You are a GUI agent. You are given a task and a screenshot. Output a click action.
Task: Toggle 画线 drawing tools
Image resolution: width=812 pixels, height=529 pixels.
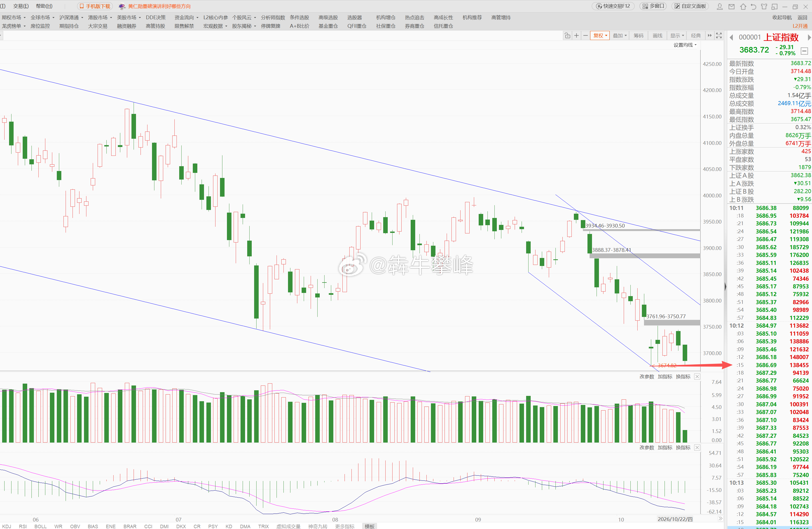(657, 35)
